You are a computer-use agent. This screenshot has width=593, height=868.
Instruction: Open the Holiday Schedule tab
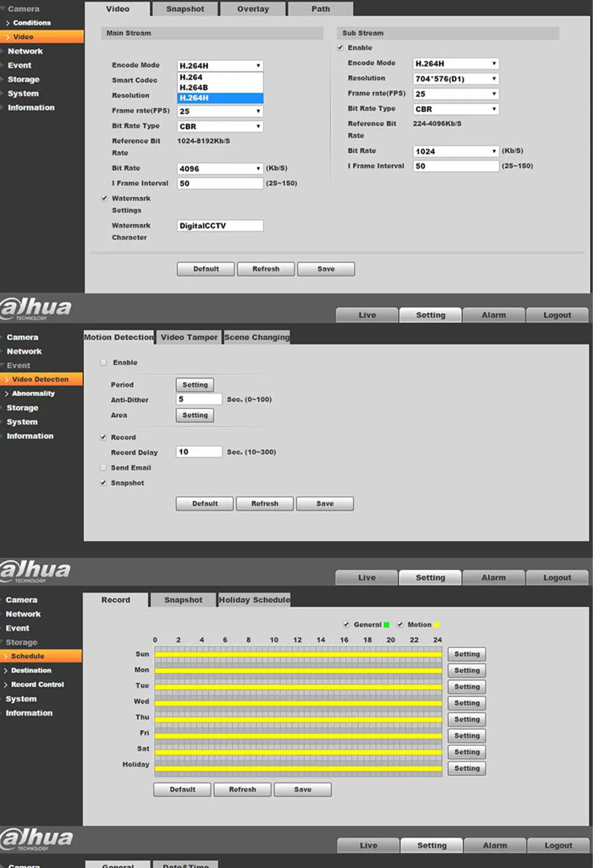(254, 600)
